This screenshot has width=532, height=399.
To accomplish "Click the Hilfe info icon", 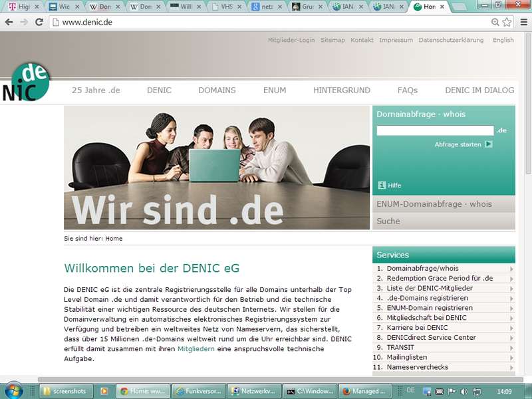I will click(382, 186).
